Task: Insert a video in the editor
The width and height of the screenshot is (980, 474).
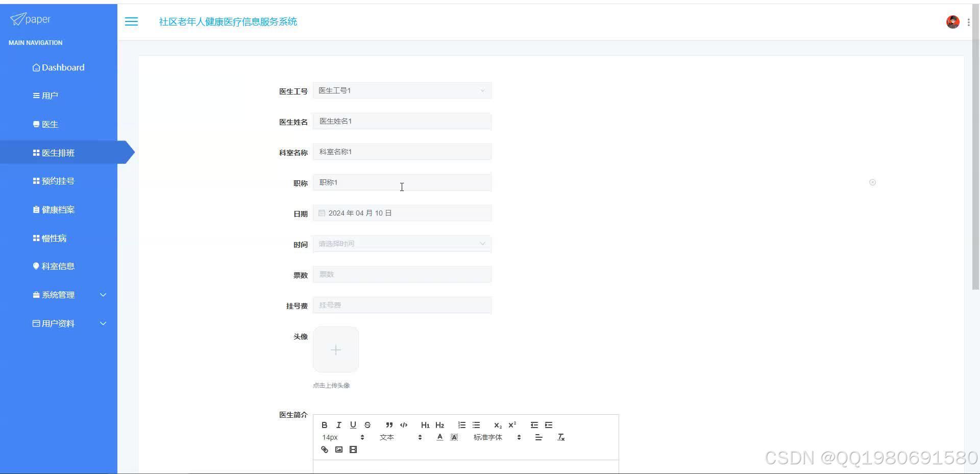Action: (x=353, y=449)
